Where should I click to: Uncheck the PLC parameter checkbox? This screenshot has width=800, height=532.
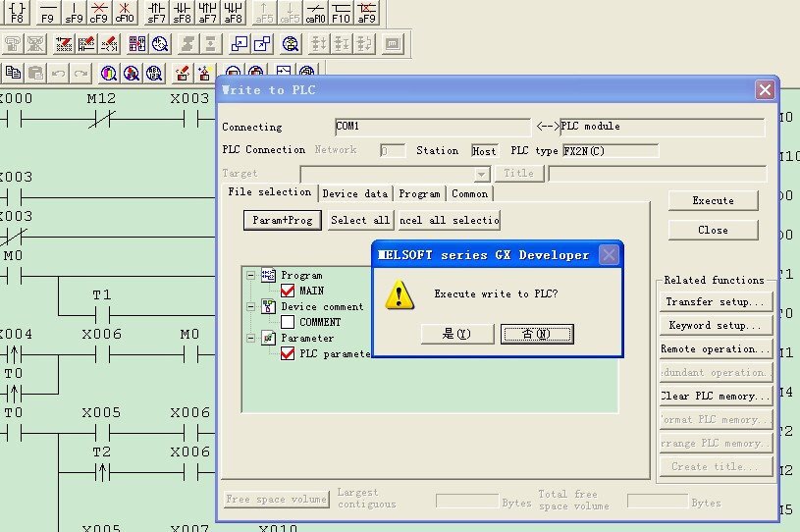pos(288,353)
